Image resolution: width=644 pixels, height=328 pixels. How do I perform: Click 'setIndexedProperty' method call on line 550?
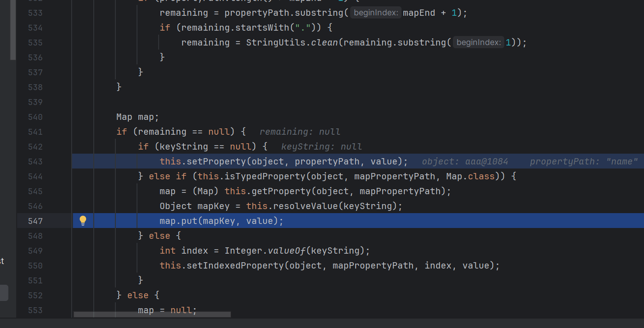235,265
